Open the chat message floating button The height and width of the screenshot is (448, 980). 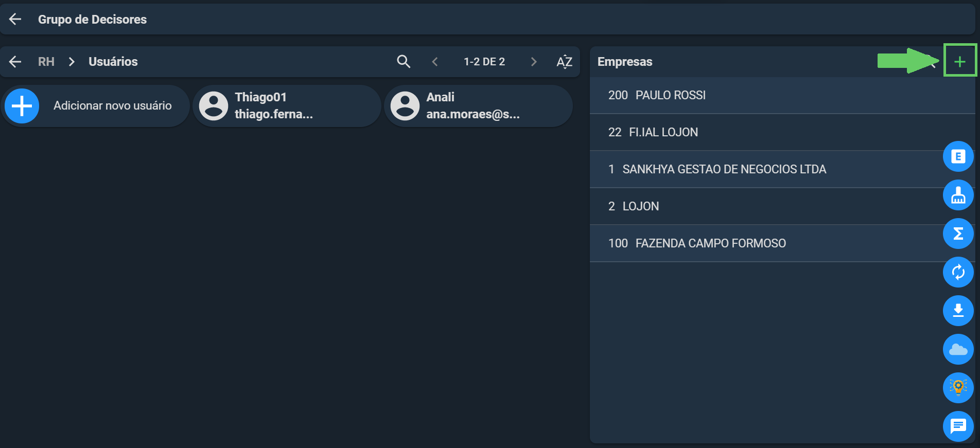point(958,426)
